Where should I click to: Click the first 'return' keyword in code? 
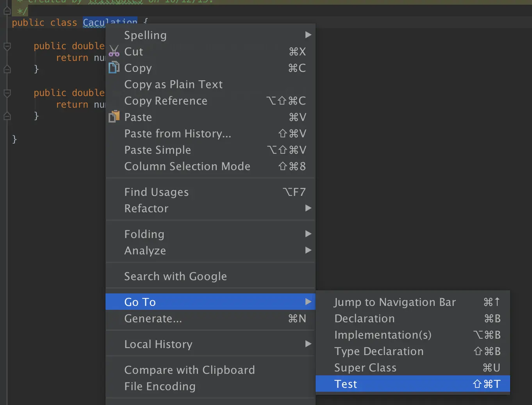point(72,58)
